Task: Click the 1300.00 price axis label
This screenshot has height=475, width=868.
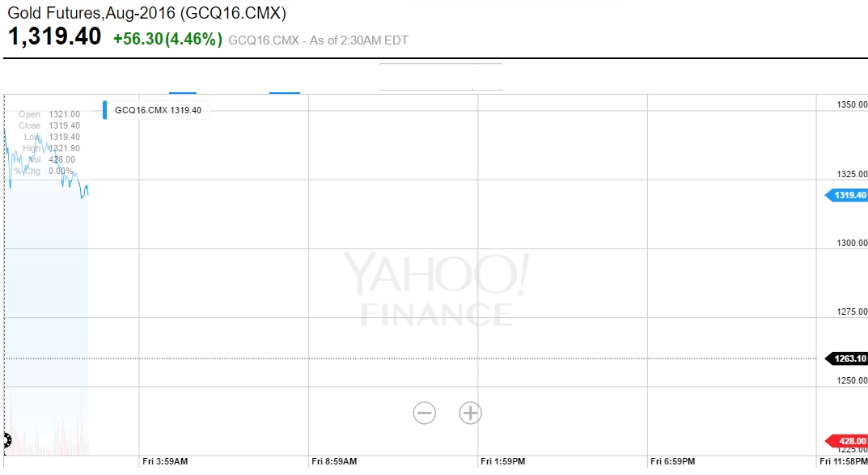Action: [852, 243]
